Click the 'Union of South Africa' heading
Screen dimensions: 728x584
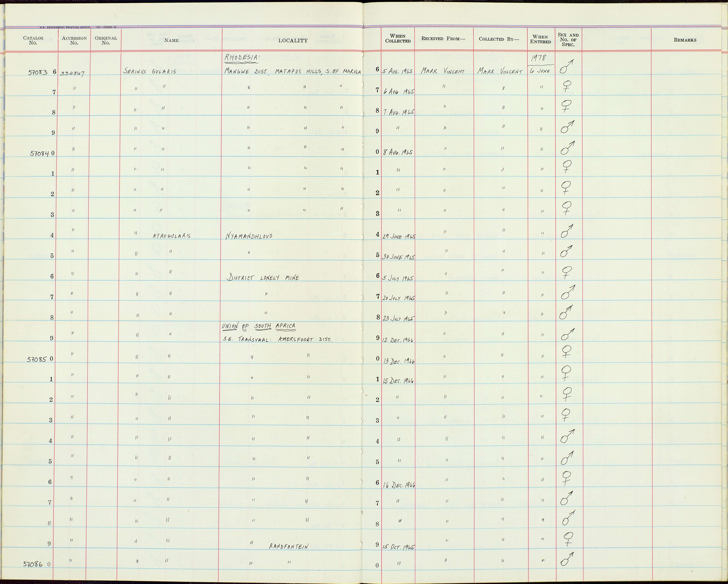click(x=259, y=326)
